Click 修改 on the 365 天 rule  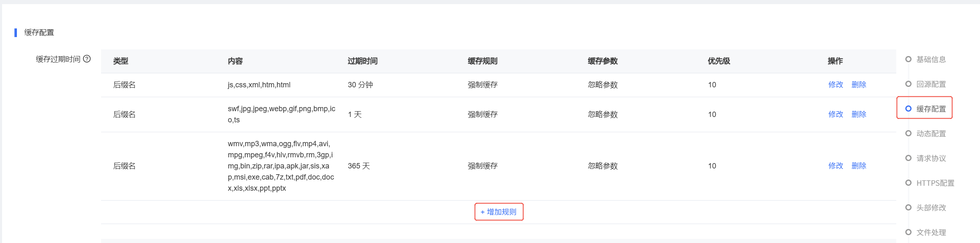(x=836, y=166)
